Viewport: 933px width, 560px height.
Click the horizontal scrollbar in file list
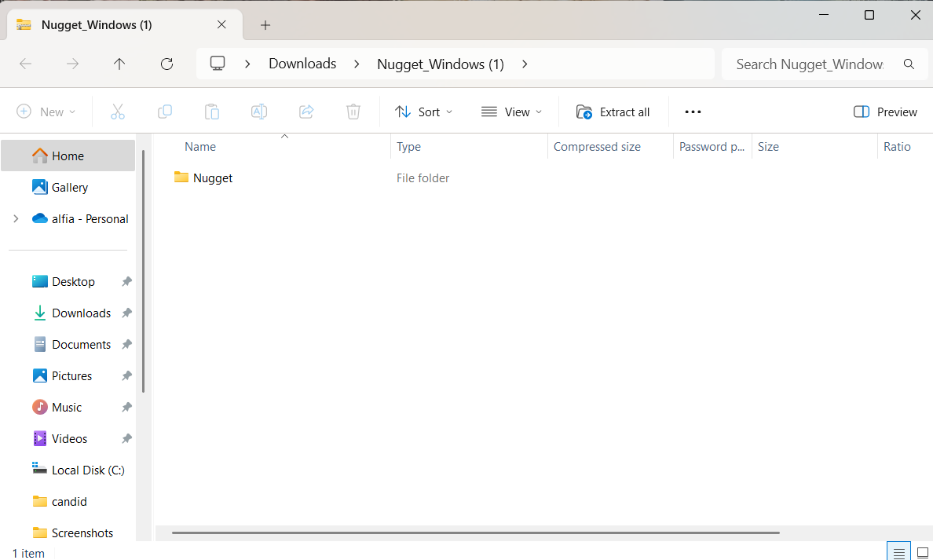click(475, 533)
